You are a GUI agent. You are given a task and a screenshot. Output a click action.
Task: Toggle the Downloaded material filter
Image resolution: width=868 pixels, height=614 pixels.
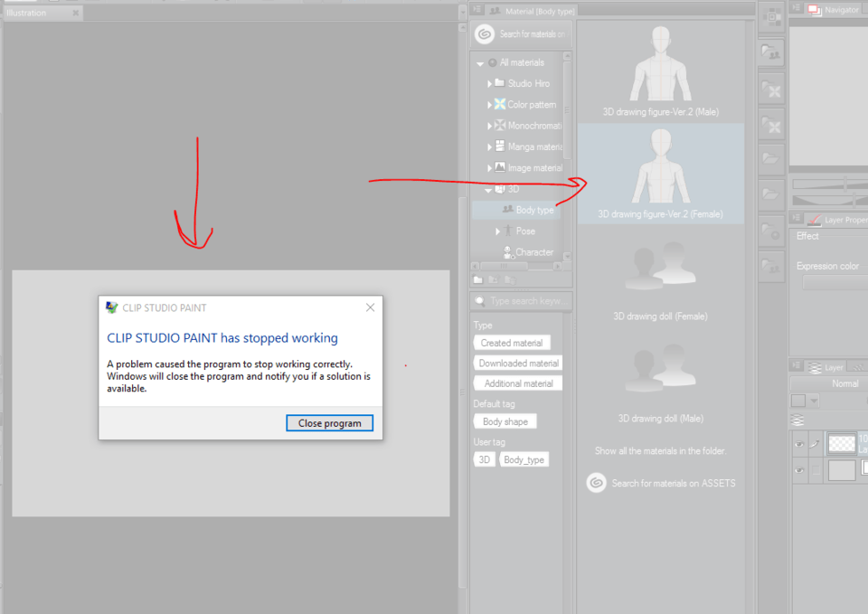coord(518,364)
